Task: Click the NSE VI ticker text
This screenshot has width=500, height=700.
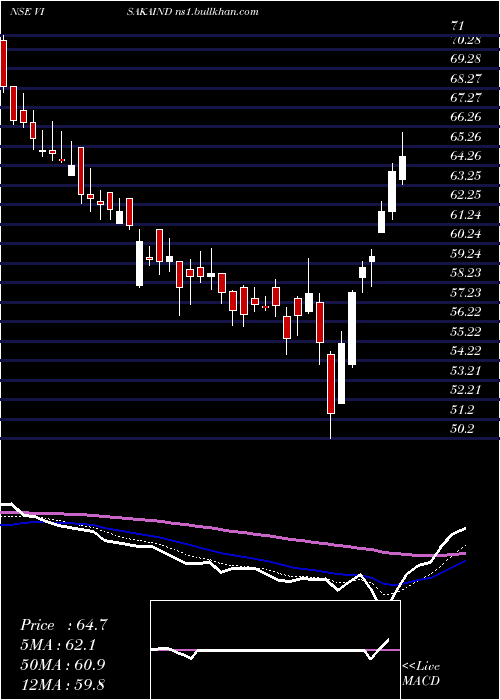Action: coord(29,11)
